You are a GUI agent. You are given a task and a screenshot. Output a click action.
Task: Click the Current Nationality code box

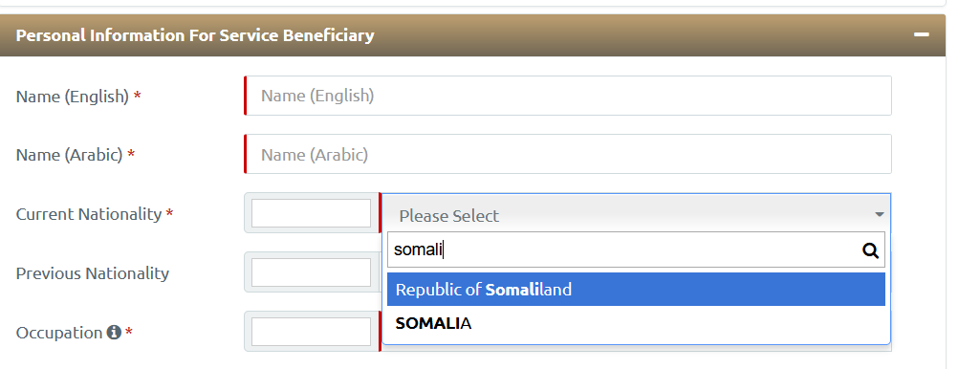pyautogui.click(x=312, y=213)
